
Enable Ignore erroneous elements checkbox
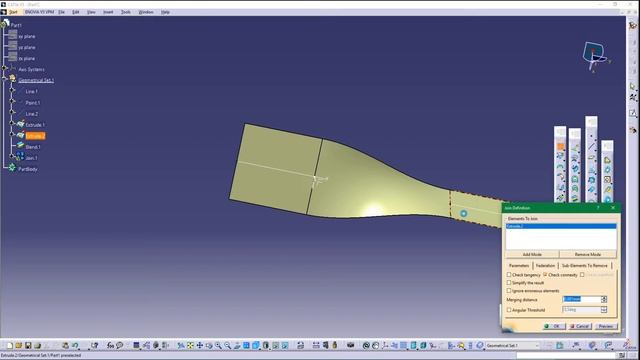click(509, 291)
